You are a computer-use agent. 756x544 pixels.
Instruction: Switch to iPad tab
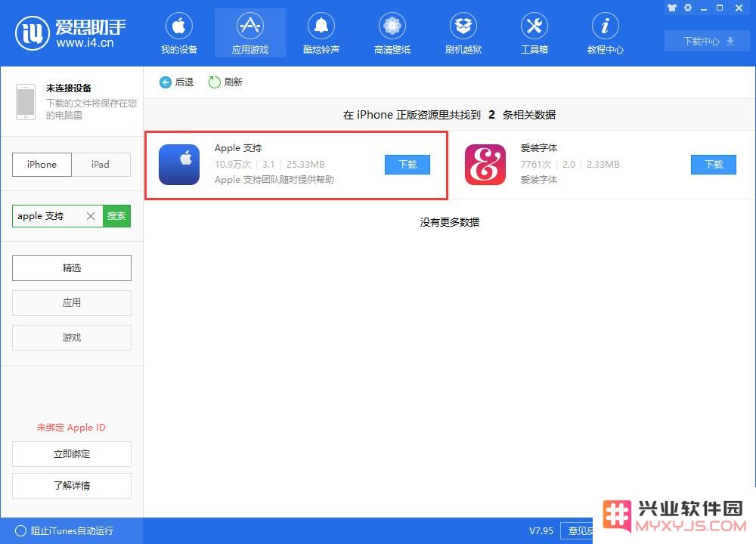[101, 165]
